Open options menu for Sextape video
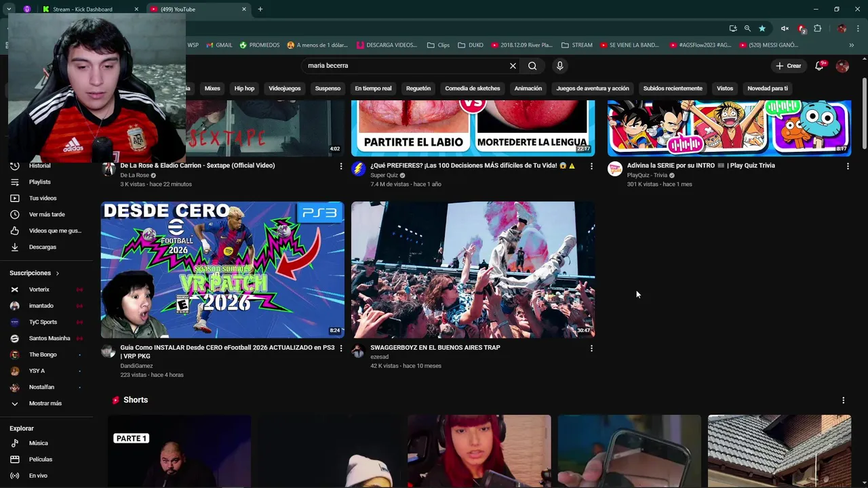The image size is (868, 488). (341, 166)
